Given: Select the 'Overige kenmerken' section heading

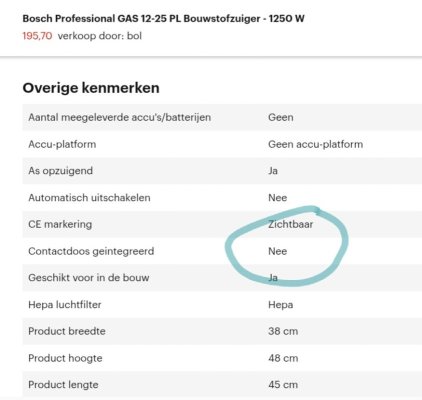Looking at the screenshot, I should [91, 88].
